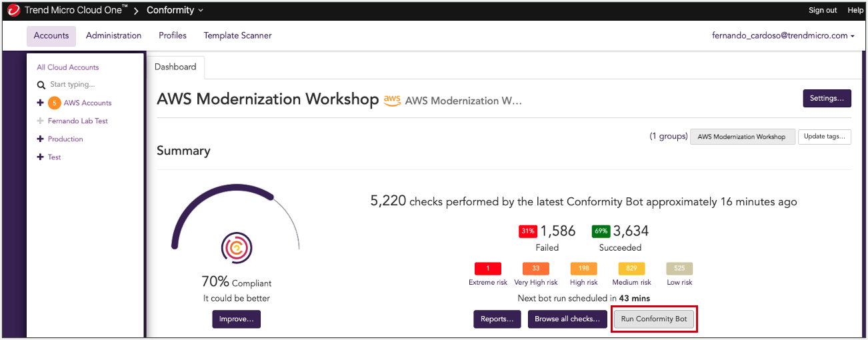
Task: Expand the Production group plus icon
Action: coord(41,139)
